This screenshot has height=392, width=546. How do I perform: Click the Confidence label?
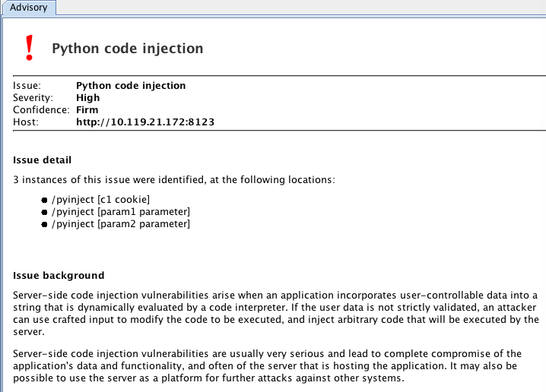coord(41,110)
